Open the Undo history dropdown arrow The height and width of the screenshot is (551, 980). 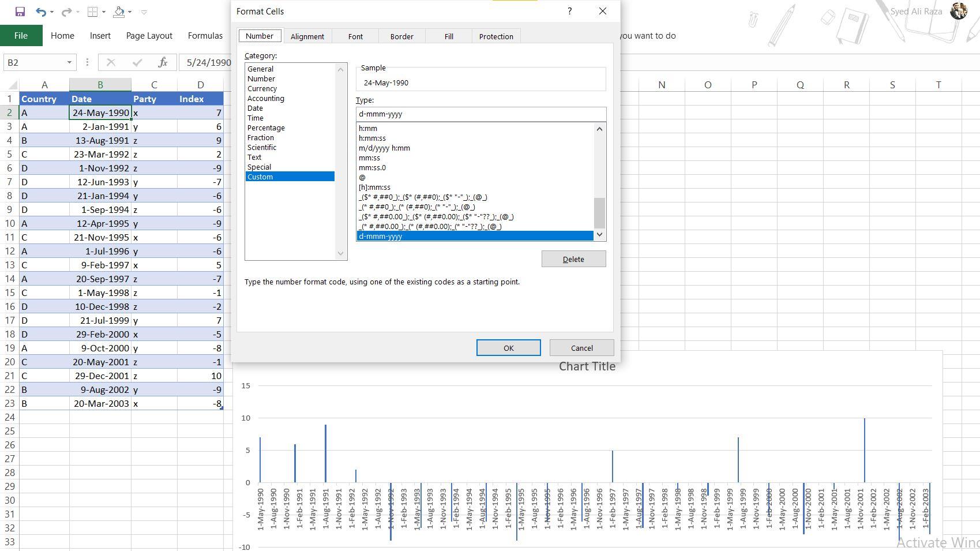(52, 12)
